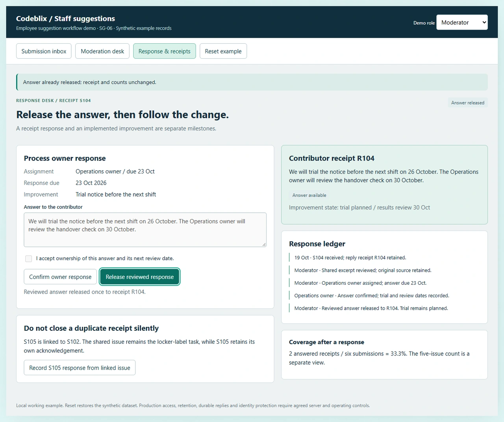Click into the Answer to the contributor textarea
The image size is (504, 422).
tap(145, 230)
